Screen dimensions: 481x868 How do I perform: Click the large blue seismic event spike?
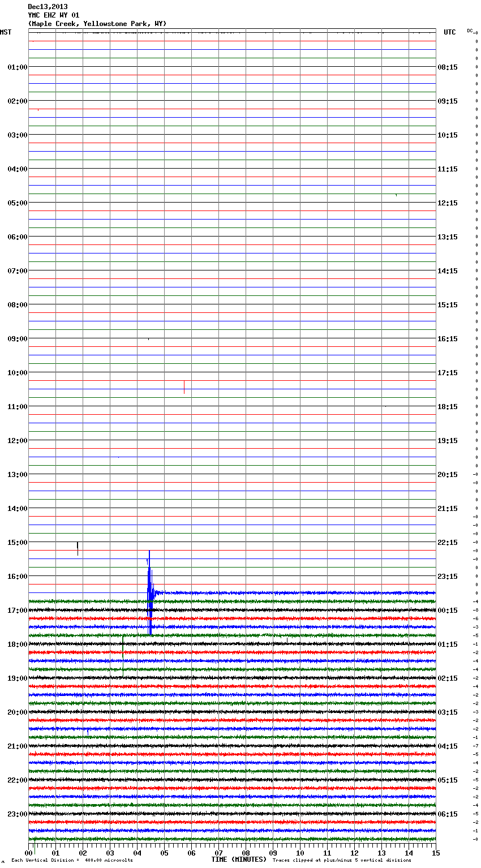(x=150, y=592)
